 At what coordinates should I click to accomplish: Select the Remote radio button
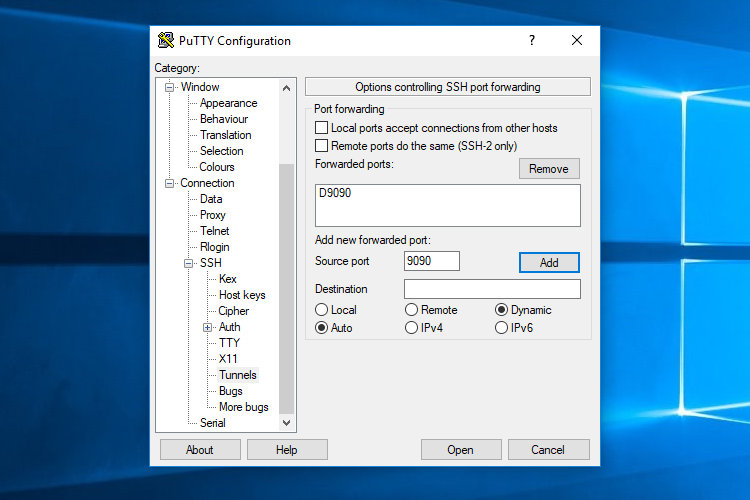click(412, 310)
